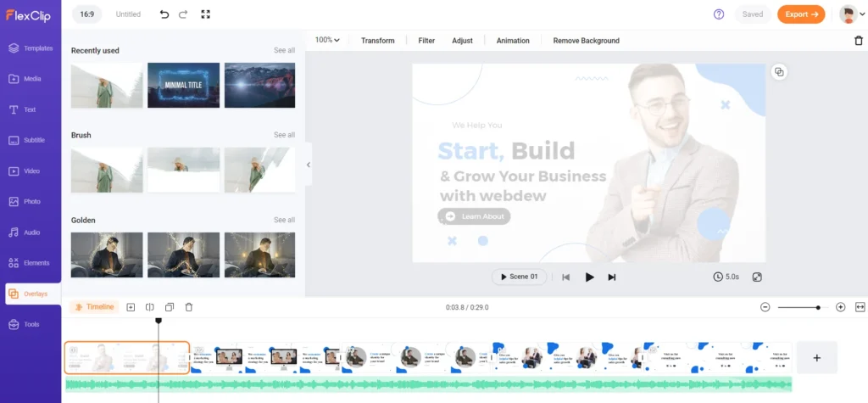Click the timeline zoom slider handle
Image resolution: width=868 pixels, height=403 pixels.
tap(818, 307)
